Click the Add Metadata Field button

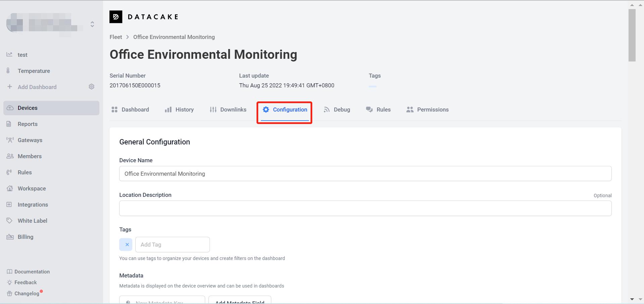240,301
